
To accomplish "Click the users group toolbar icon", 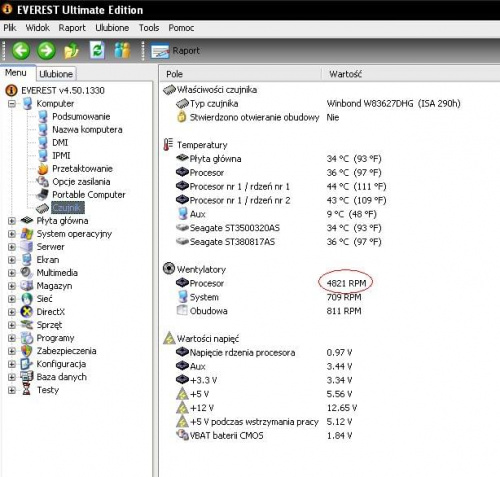I will coord(122,51).
